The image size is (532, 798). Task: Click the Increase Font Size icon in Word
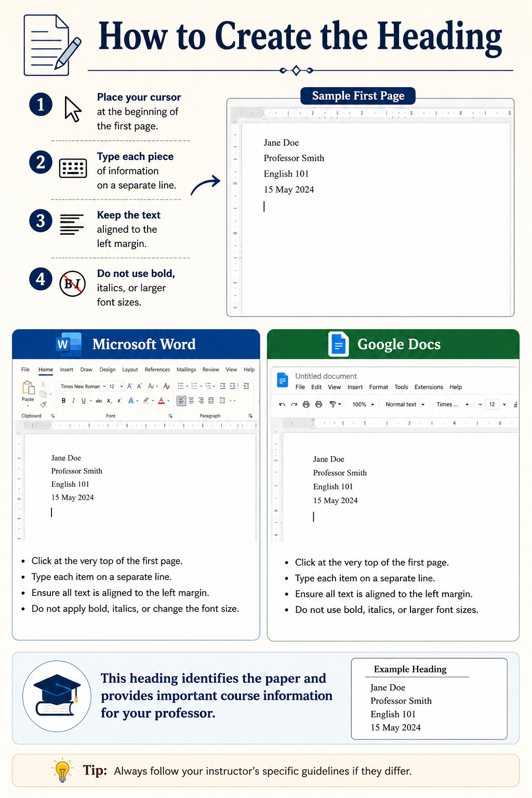(x=129, y=386)
